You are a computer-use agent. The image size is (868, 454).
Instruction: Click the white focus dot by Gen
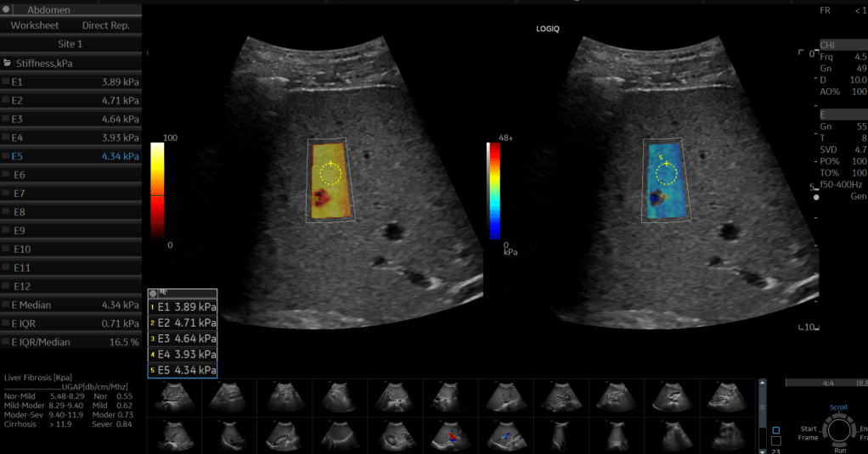pos(816,197)
